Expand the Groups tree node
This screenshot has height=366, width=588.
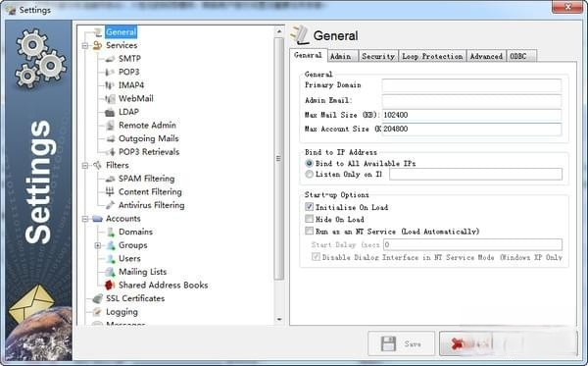pyautogui.click(x=98, y=245)
